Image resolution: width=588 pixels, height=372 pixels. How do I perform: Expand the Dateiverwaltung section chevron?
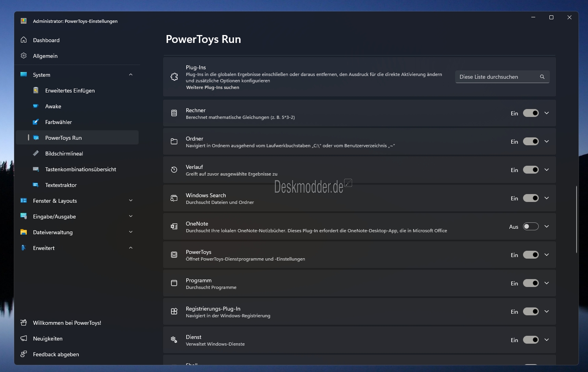[x=131, y=232]
